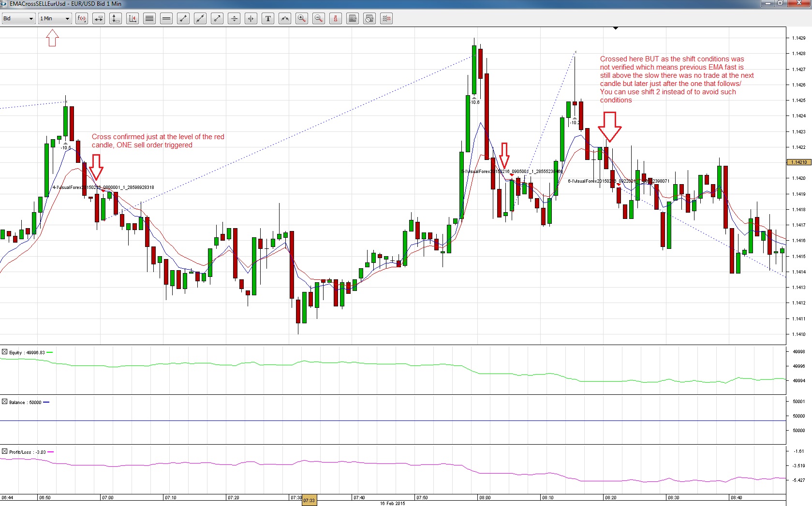Image resolution: width=812 pixels, height=506 pixels.
Task: Open the f(x) indicators tool
Action: coord(82,18)
